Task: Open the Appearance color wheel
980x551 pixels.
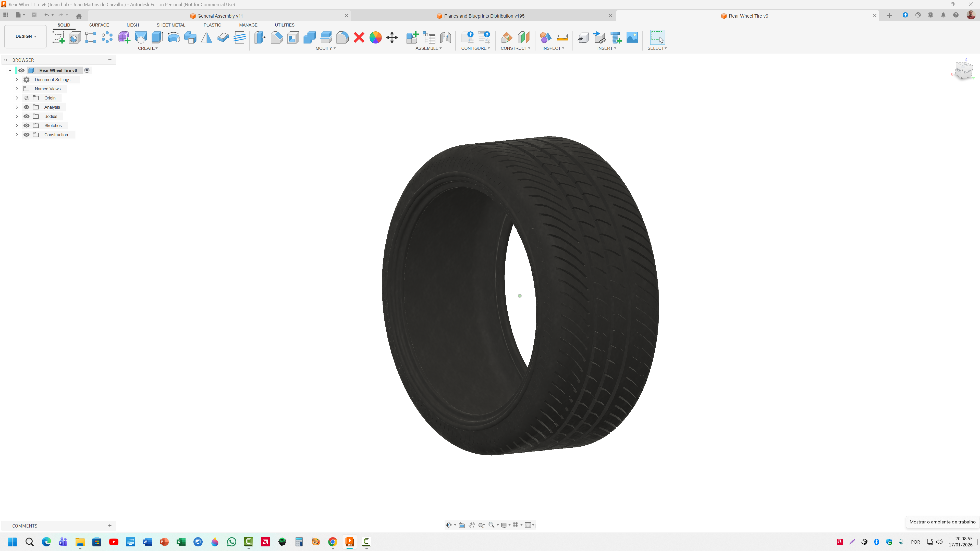Action: (375, 37)
